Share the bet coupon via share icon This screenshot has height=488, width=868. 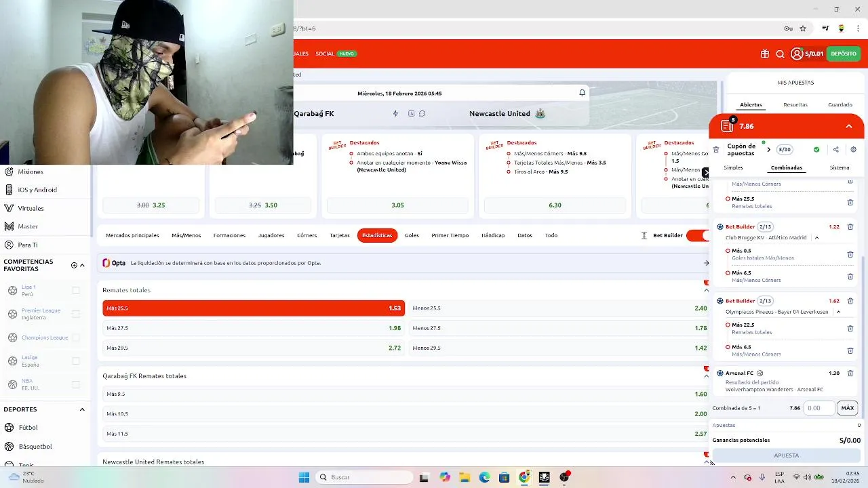[x=835, y=150]
